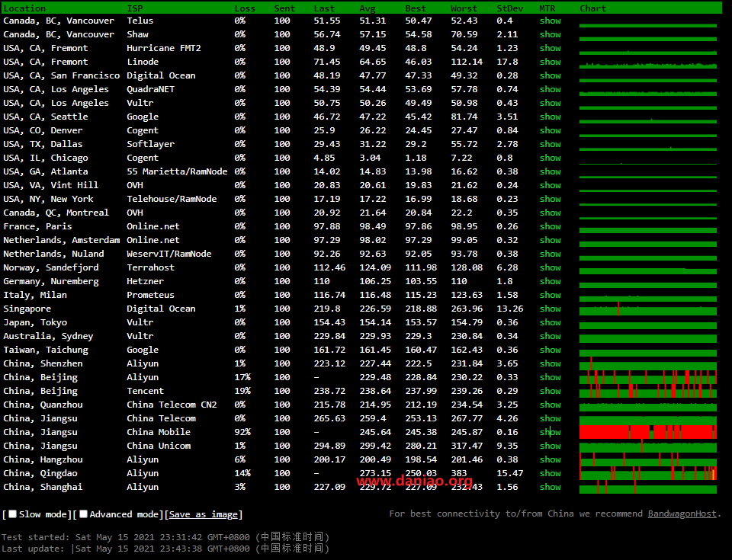Viewport: 732px width, 560px height.
Task: Show MTR for Singapore Digital Ocean
Action: pos(550,309)
